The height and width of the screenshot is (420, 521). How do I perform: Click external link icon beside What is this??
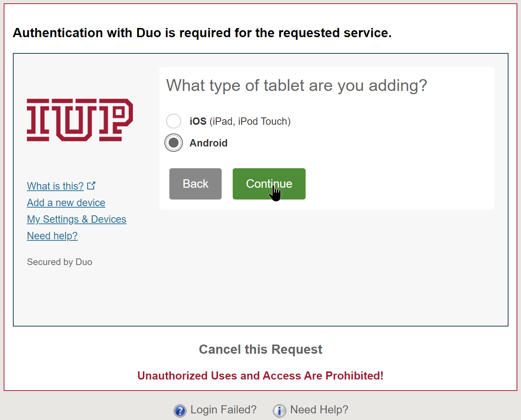91,186
